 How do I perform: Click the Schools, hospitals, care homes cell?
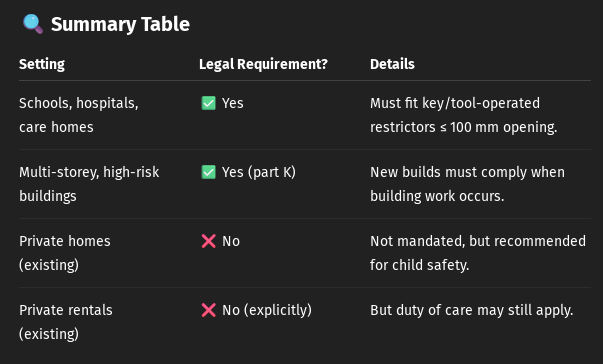pos(79,115)
